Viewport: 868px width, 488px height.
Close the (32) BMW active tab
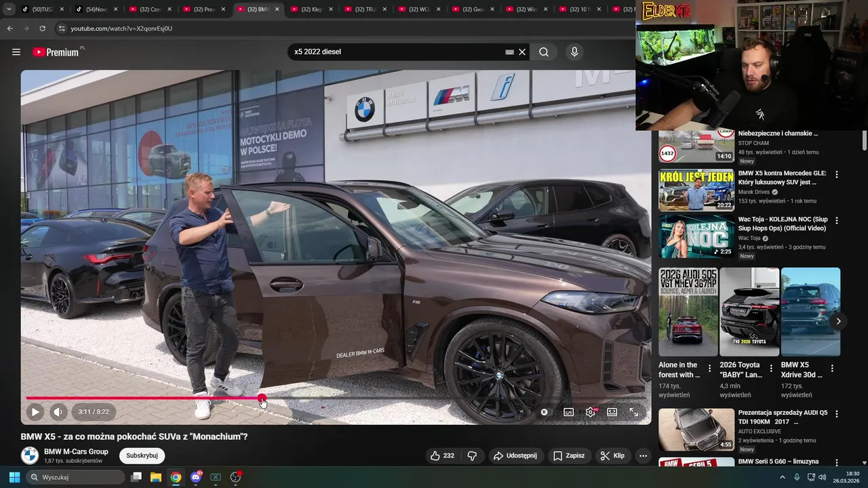coord(277,9)
